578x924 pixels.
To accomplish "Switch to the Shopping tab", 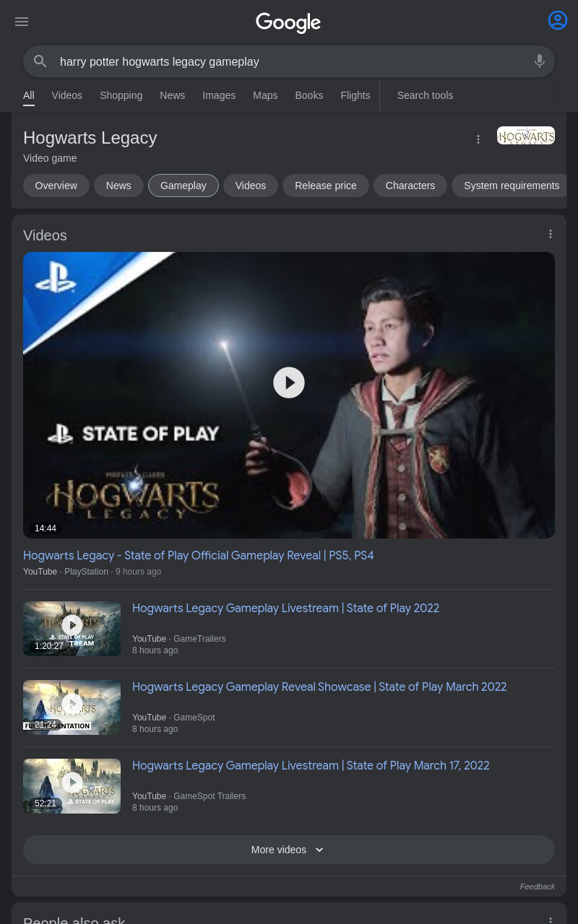I will point(121,95).
